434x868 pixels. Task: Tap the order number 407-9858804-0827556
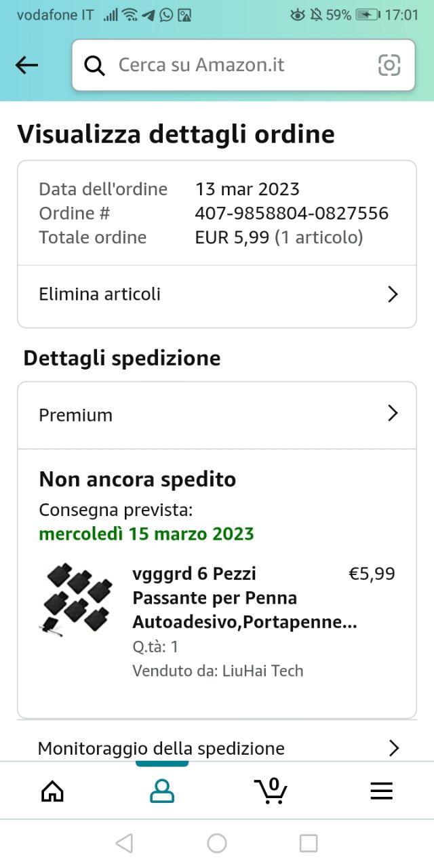point(292,213)
